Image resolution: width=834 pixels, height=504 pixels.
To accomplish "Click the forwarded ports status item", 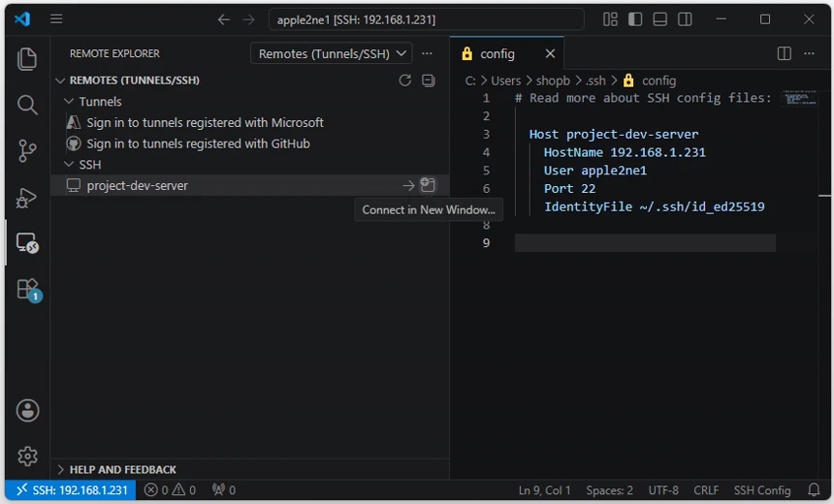I will [x=223, y=489].
